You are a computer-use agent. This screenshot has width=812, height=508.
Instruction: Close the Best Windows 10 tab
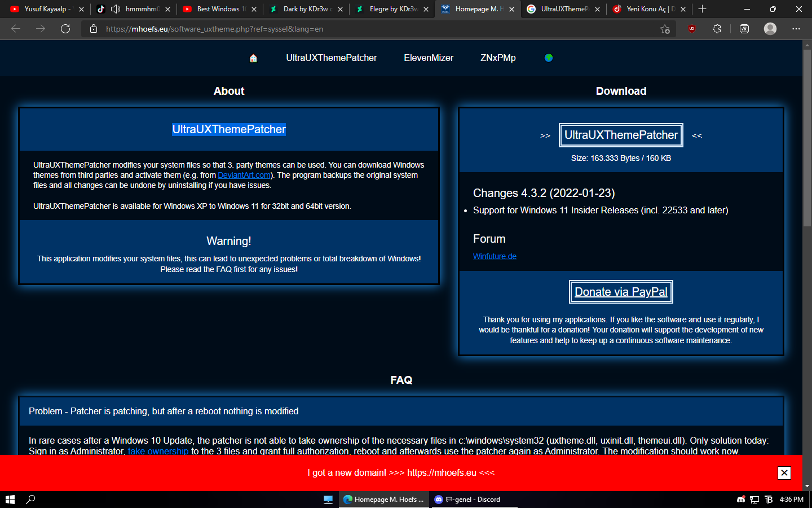coord(254,9)
